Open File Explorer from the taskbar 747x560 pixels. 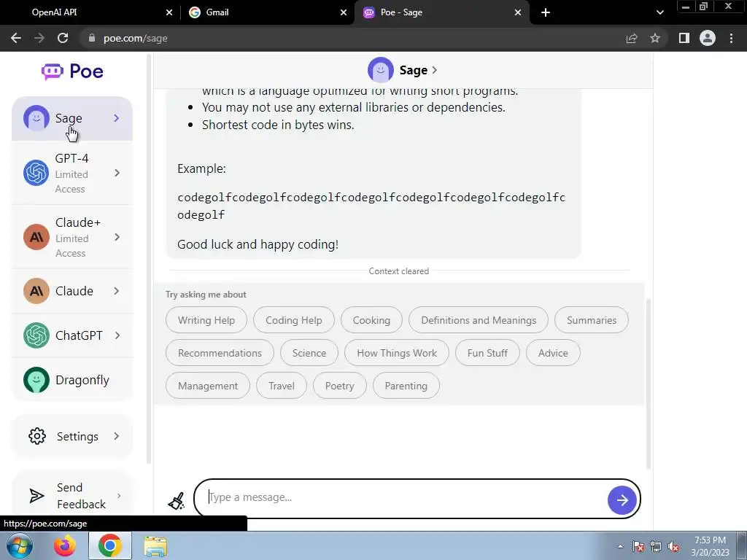click(x=155, y=547)
